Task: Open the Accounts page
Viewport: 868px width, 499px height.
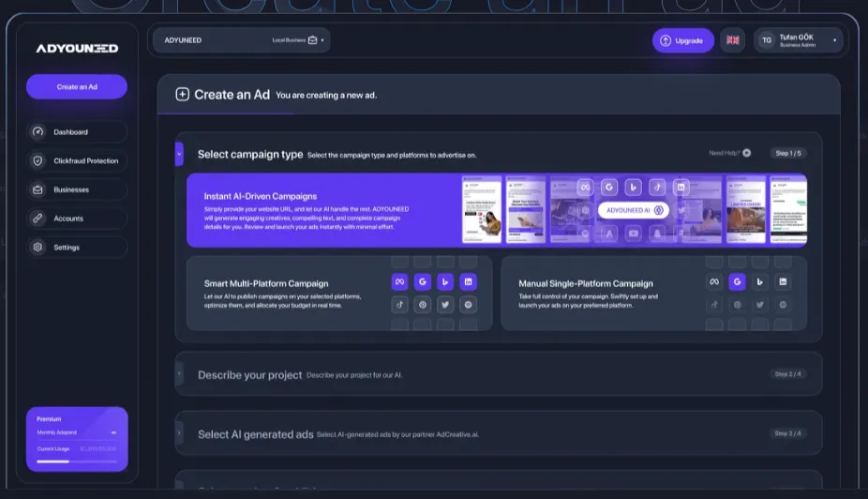Action: coord(77,219)
